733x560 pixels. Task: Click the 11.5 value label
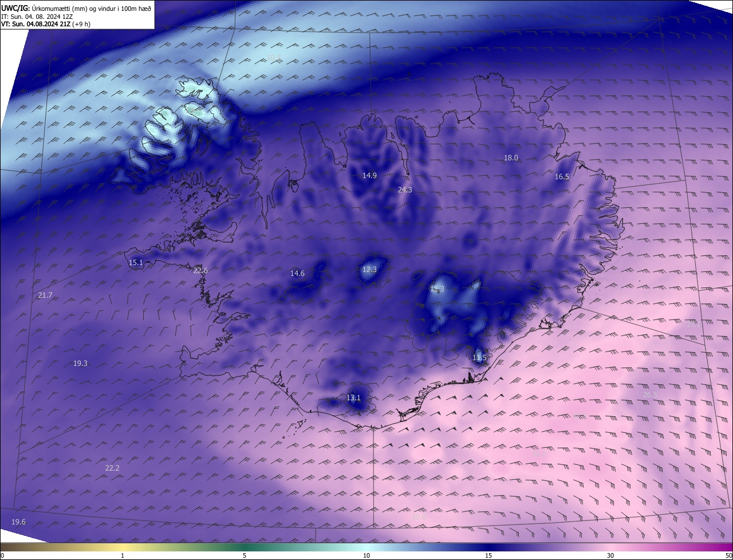point(479,358)
